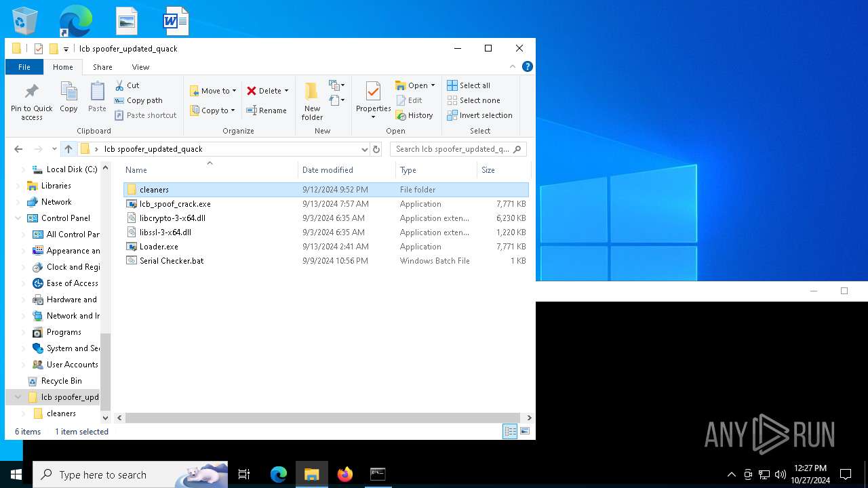Open the File tab
Screen dimensions: 868x488
click(24, 67)
